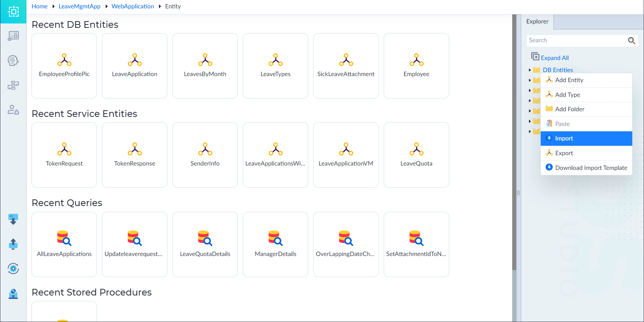Open the OverLappingDateCh... query card

tap(346, 244)
